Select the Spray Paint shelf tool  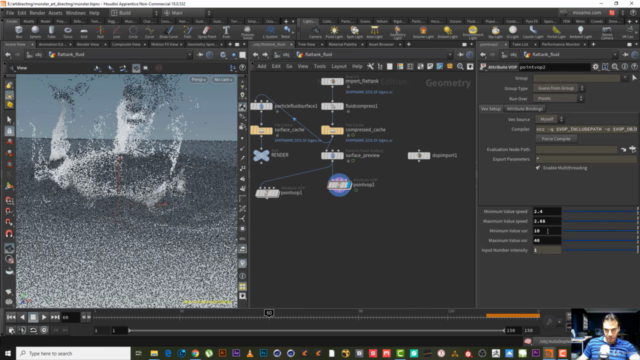pyautogui.click(x=207, y=31)
